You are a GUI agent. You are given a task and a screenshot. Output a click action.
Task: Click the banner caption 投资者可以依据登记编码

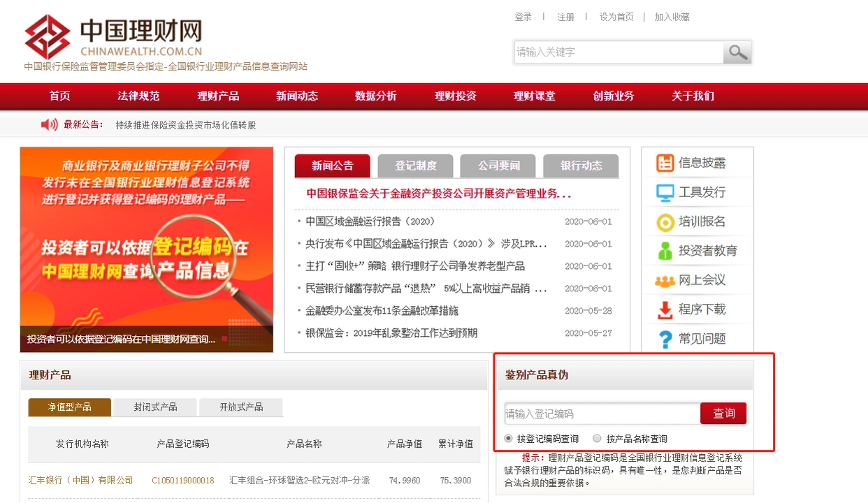click(x=122, y=340)
